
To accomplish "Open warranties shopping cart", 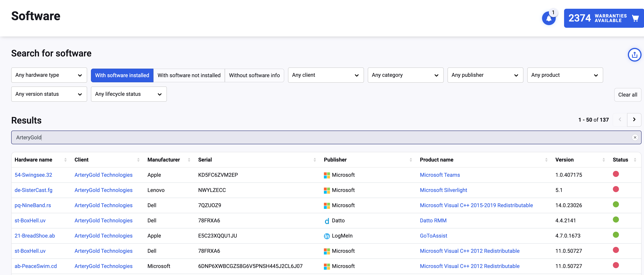I will (635, 18).
